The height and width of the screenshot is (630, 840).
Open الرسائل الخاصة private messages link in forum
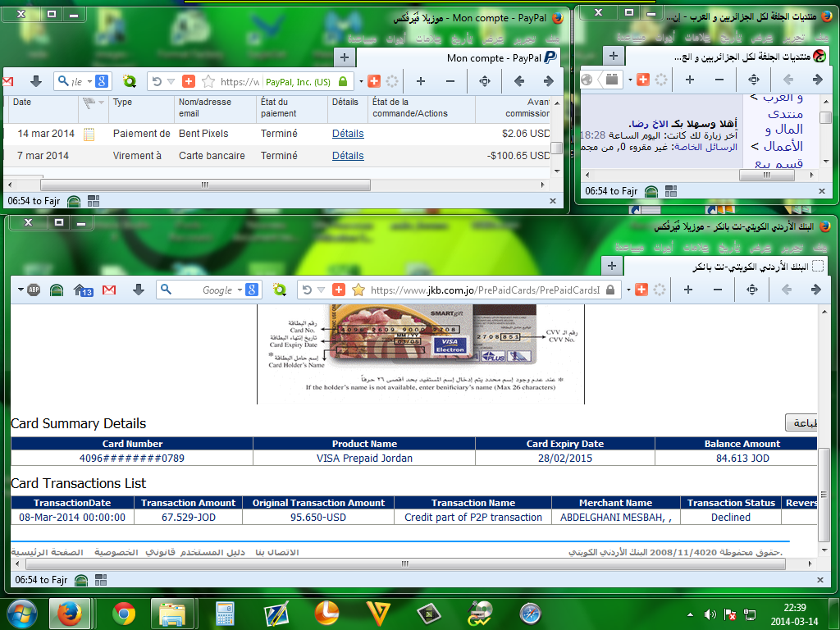(x=705, y=147)
